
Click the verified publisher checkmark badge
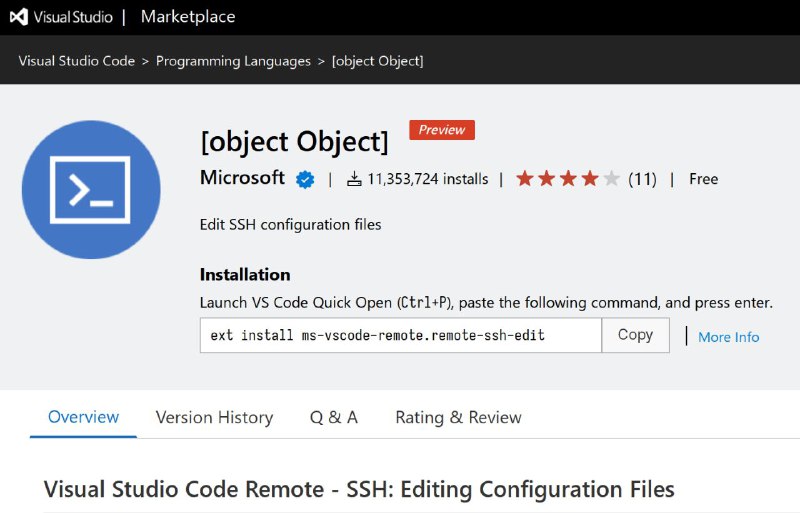305,179
